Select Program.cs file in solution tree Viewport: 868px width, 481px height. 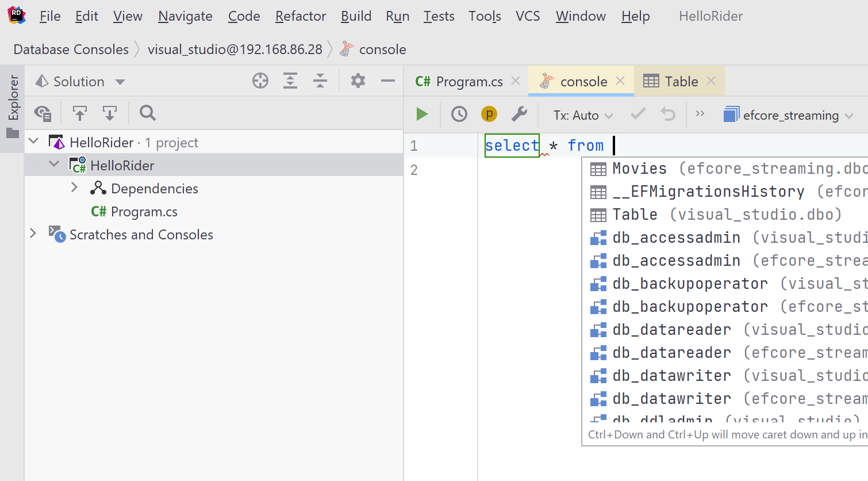(144, 212)
